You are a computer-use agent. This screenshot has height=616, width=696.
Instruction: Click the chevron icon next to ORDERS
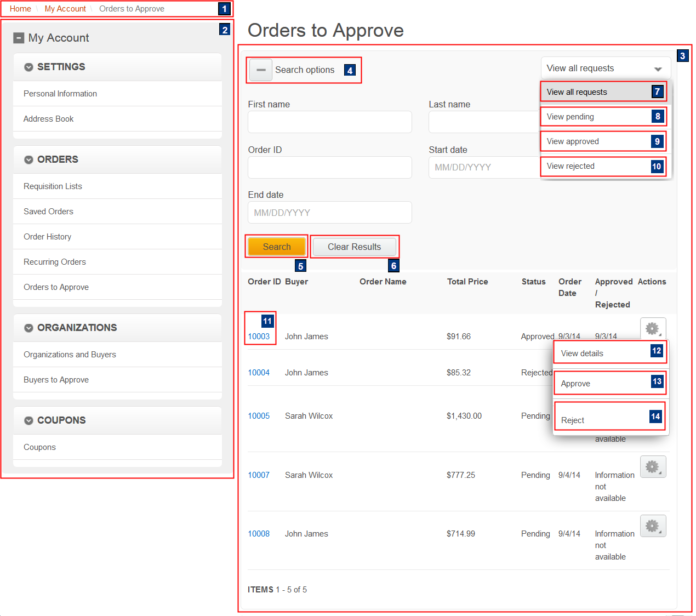coord(28,159)
